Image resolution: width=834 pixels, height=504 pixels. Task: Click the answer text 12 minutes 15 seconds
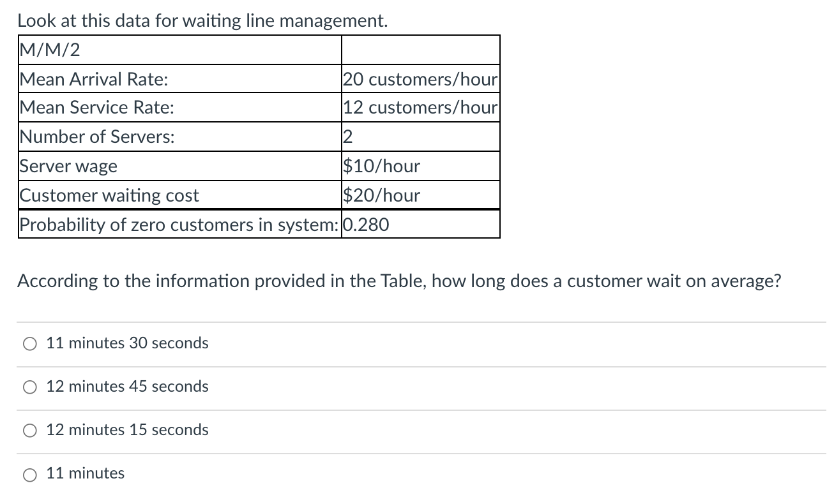126,429
